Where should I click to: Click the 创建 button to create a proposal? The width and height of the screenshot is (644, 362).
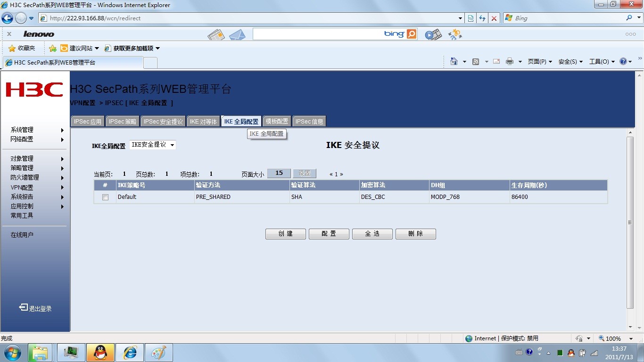[x=285, y=233]
